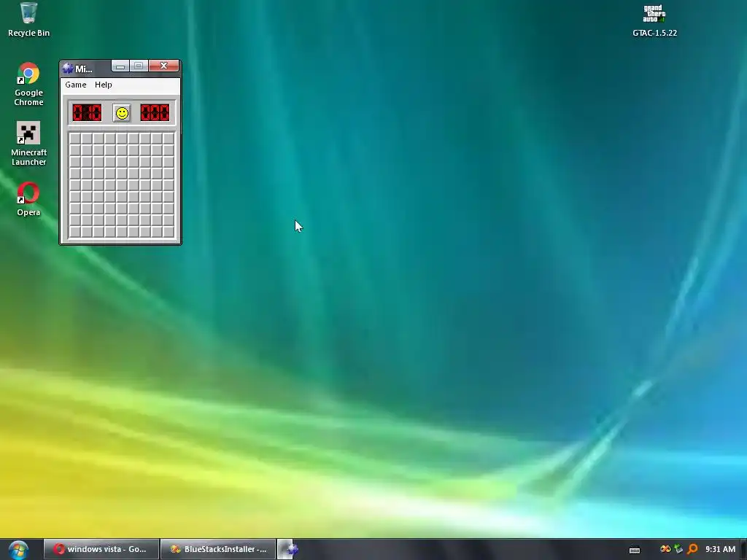Click the yellow smiley face to restart game
This screenshot has width=747, height=560.
click(x=122, y=113)
